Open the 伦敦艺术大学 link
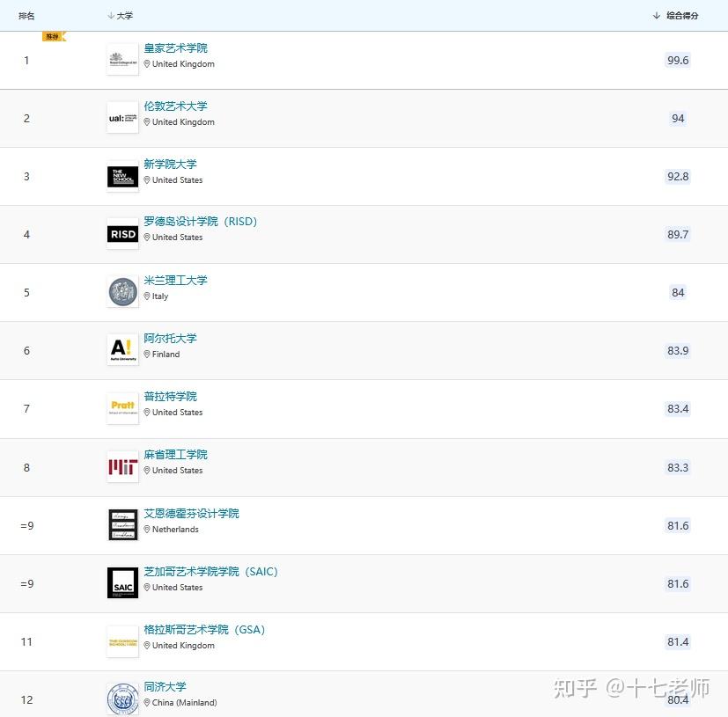 pos(176,106)
